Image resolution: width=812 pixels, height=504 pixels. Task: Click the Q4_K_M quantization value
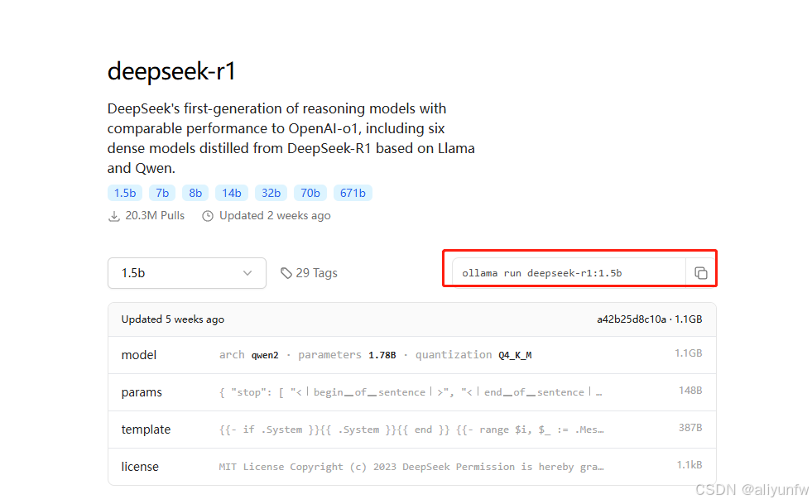click(x=515, y=355)
